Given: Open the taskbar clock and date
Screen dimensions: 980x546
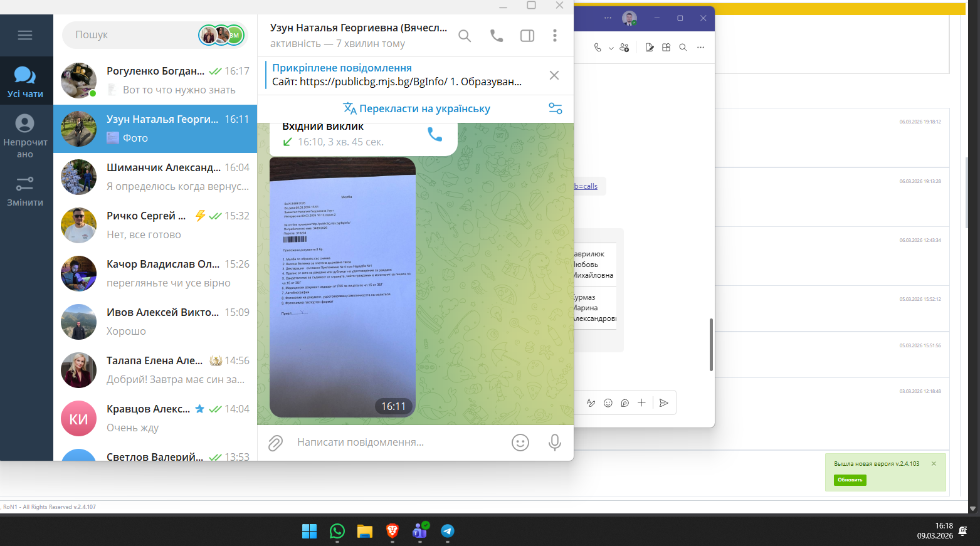Looking at the screenshot, I should pyautogui.click(x=935, y=531).
